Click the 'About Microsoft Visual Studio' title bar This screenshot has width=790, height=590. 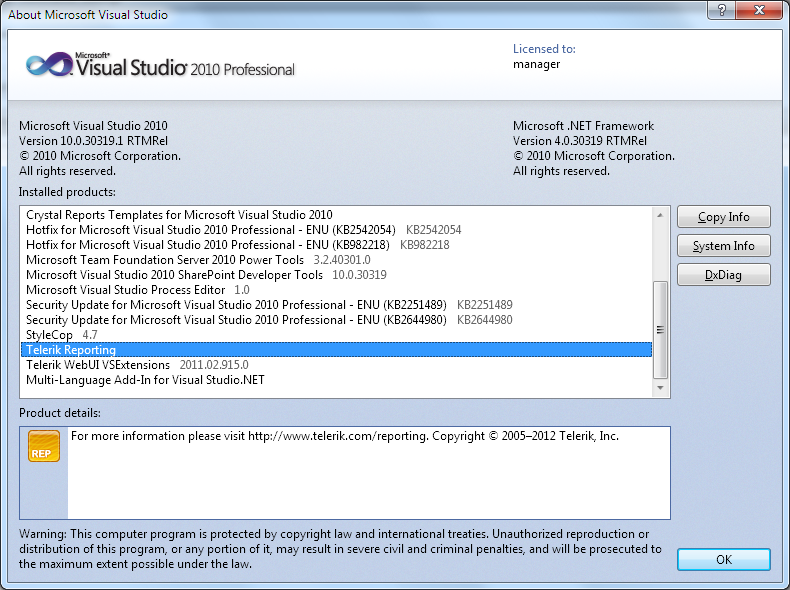(88, 15)
